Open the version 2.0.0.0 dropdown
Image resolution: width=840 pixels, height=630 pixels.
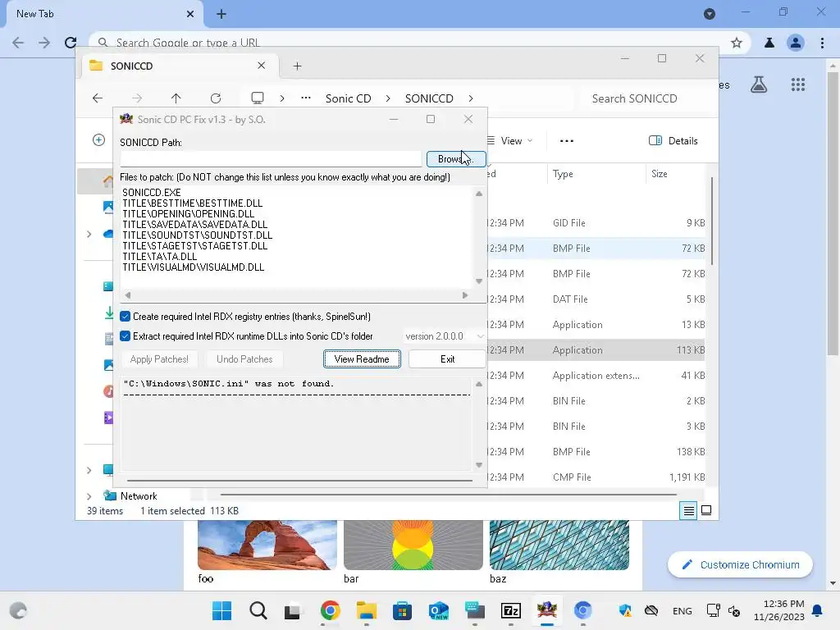[444, 336]
